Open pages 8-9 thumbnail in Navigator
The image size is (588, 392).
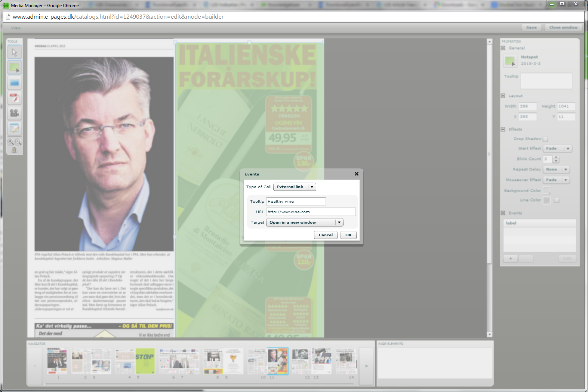point(223,361)
